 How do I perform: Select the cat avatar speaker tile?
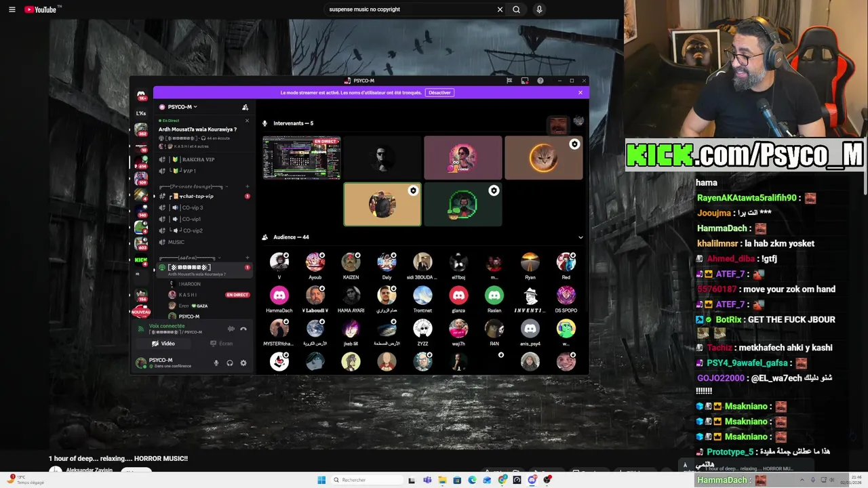tap(543, 158)
